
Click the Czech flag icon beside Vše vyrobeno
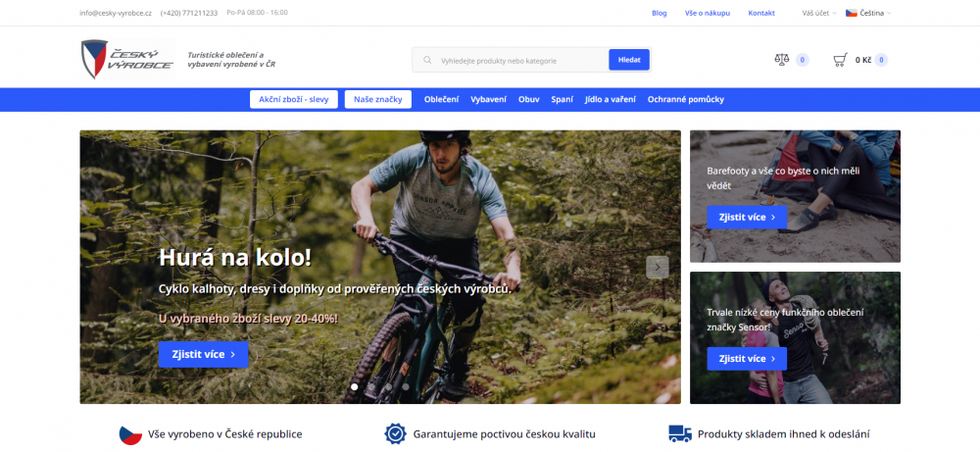pyautogui.click(x=130, y=434)
